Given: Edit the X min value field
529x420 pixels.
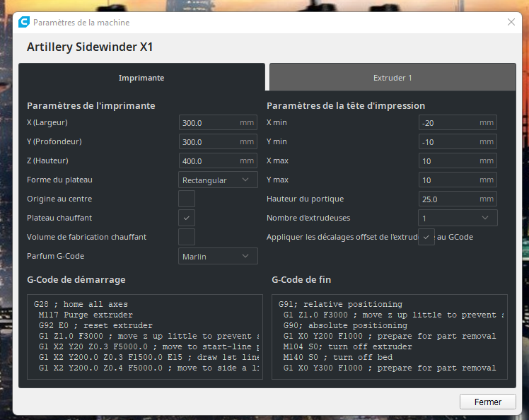Looking at the screenshot, I should pyautogui.click(x=458, y=122).
